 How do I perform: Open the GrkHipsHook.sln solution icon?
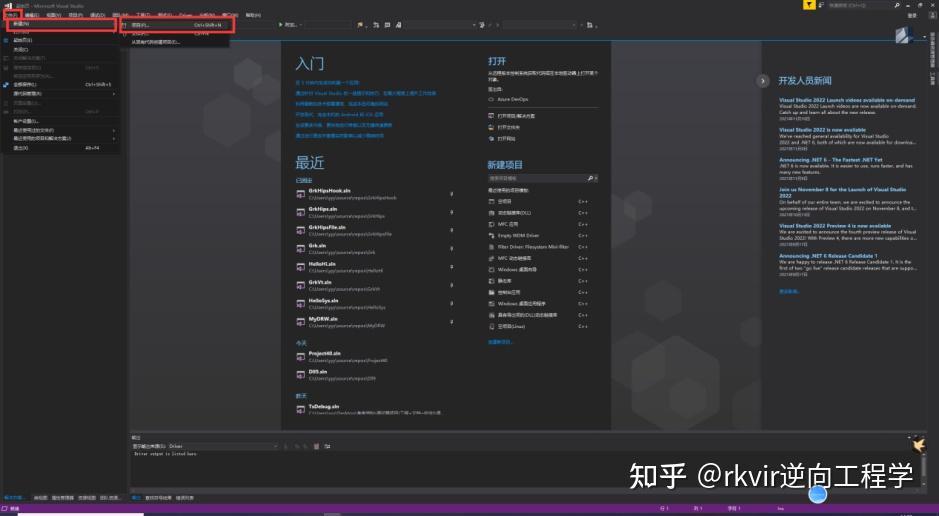coord(301,193)
